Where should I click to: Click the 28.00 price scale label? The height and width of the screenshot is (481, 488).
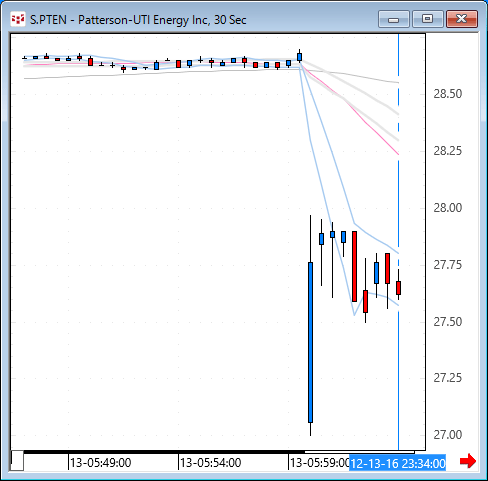pyautogui.click(x=447, y=208)
